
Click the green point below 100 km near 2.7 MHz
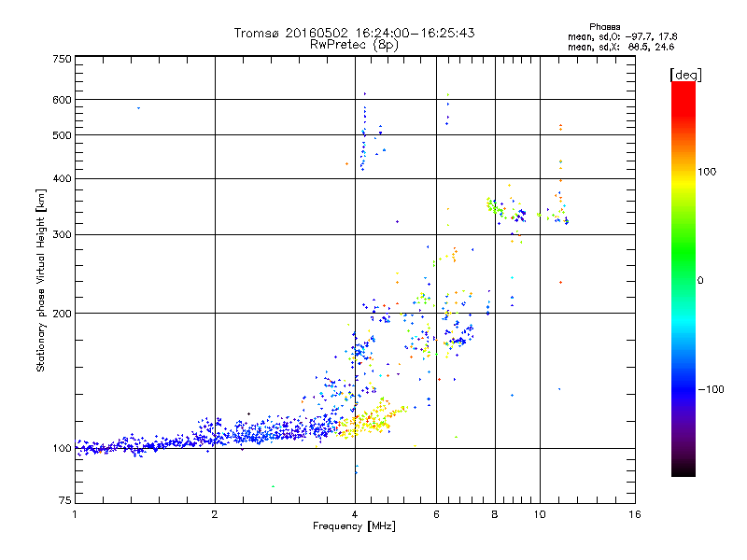[273, 486]
